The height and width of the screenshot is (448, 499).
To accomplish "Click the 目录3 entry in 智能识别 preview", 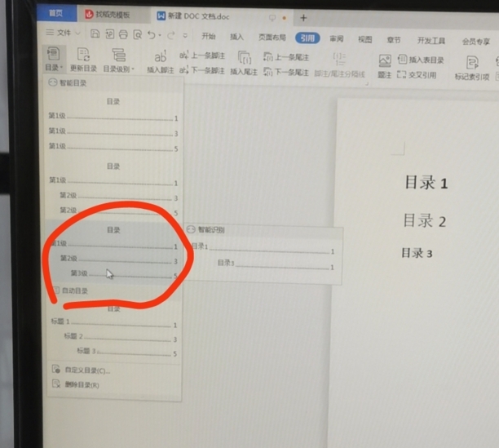I will click(x=276, y=265).
